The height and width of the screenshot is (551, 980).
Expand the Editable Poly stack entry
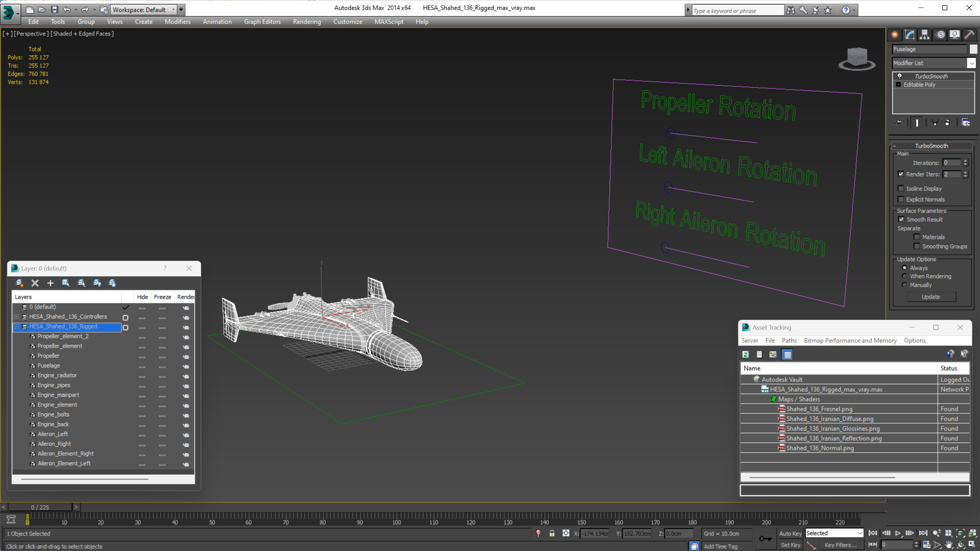pos(898,84)
